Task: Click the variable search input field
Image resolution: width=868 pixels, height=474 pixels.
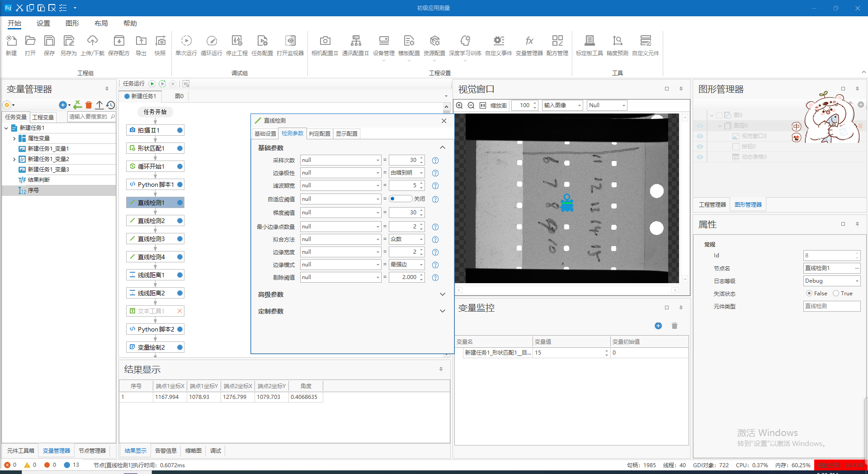Action: [x=89, y=117]
